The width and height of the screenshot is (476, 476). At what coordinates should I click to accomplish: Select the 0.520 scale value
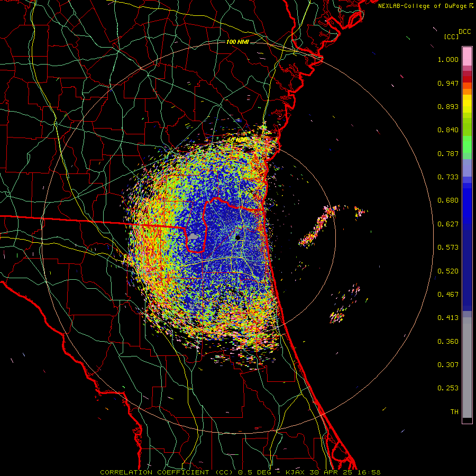coord(448,271)
